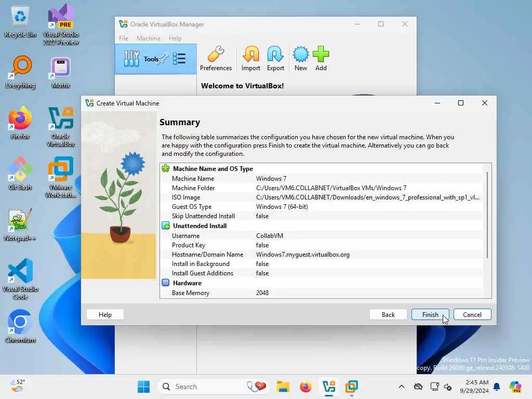Click the Skip Unattended Install row
This screenshot has height=399, width=532.
tap(322, 216)
